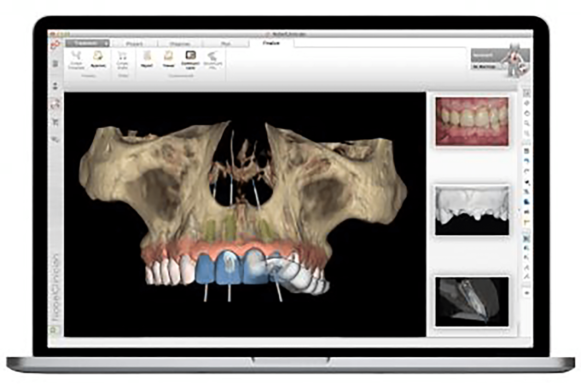Image resolution: width=581 pixels, height=392 pixels.
Task: Click the Create Order shopping cart icon
Action: click(x=122, y=60)
